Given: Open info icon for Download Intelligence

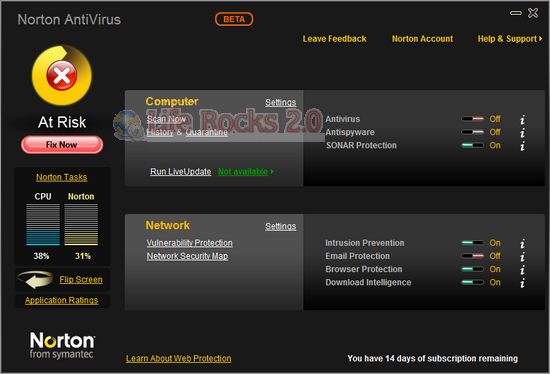Looking at the screenshot, I should [522, 283].
